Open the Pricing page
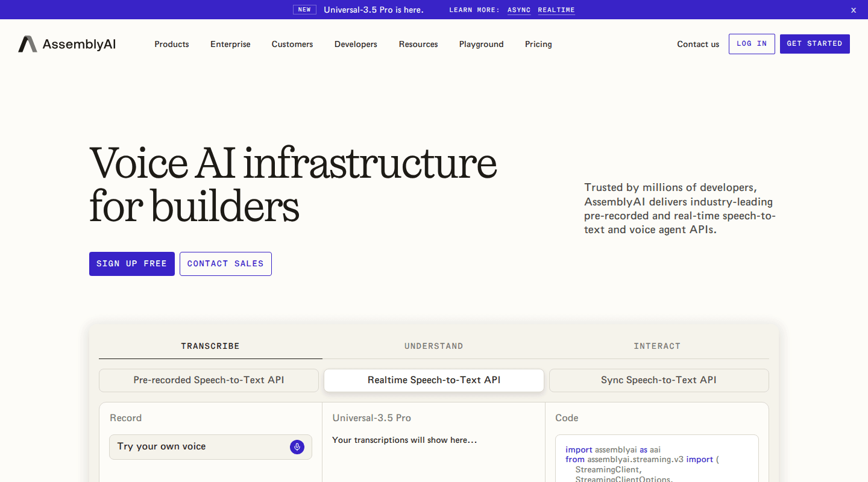This screenshot has height=482, width=868. pos(538,44)
